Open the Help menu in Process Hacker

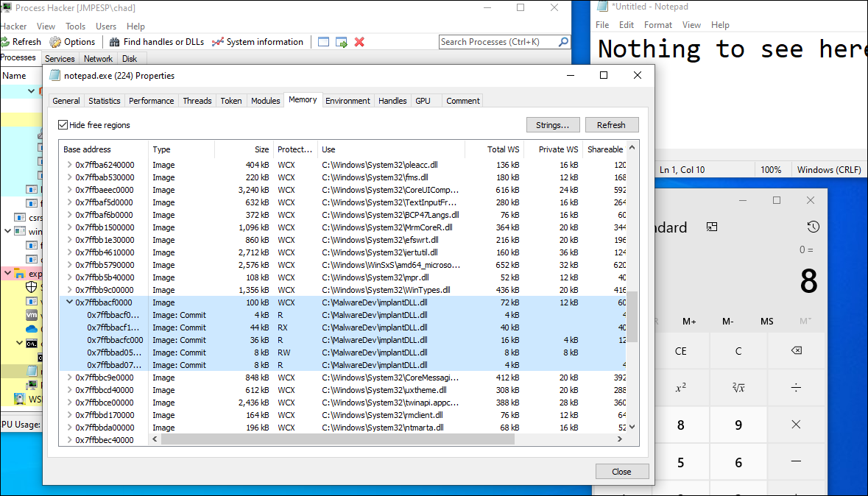(x=135, y=26)
